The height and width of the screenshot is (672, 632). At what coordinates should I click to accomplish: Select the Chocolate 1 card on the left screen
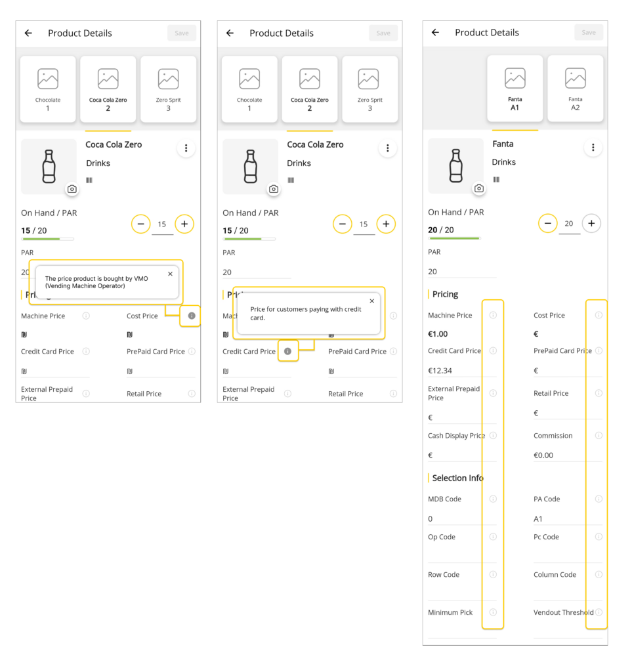(48, 89)
